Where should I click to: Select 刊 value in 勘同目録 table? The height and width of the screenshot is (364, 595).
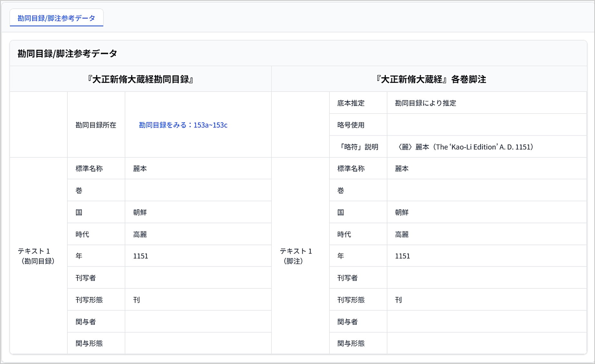pos(136,300)
